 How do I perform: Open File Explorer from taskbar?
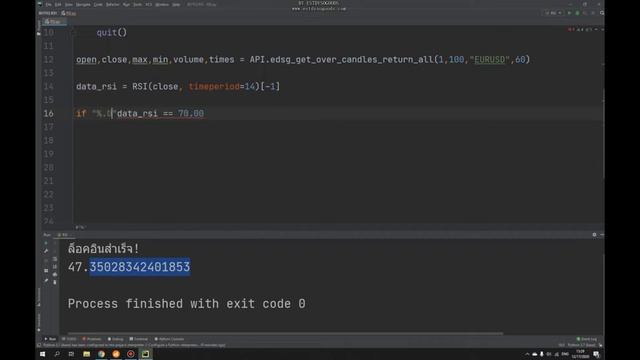click(x=87, y=354)
